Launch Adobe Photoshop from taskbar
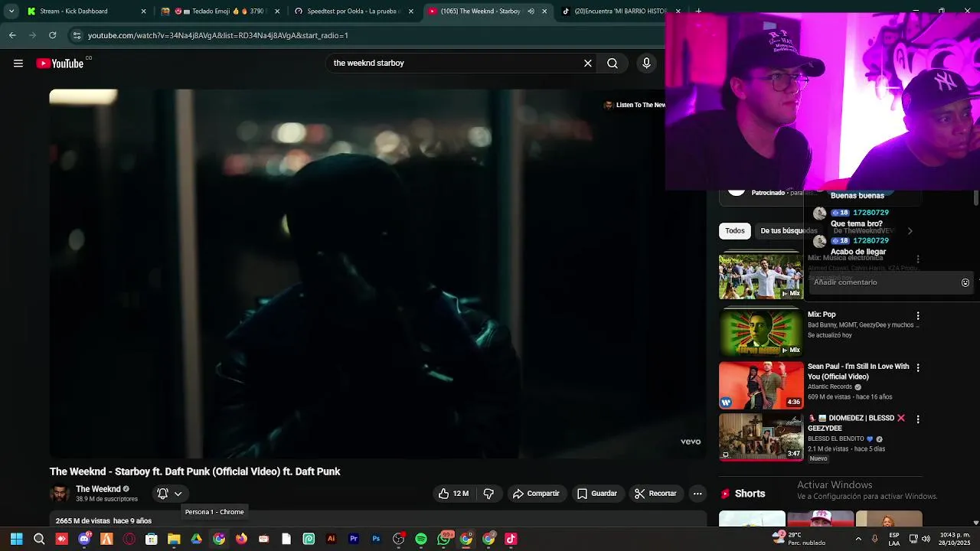This screenshot has height=551, width=980. (376, 539)
